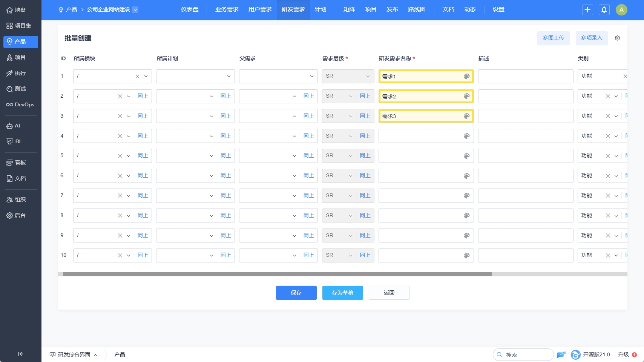Viewport: 644px width, 362px height.
Task: Click 同上 for 所属计划 in row 4
Action: click(226, 136)
